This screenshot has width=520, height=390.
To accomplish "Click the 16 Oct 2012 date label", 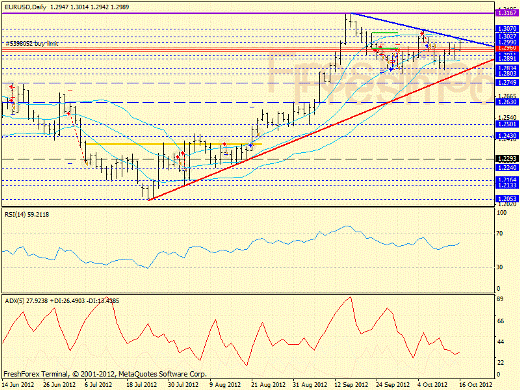I will pyautogui.click(x=476, y=385).
